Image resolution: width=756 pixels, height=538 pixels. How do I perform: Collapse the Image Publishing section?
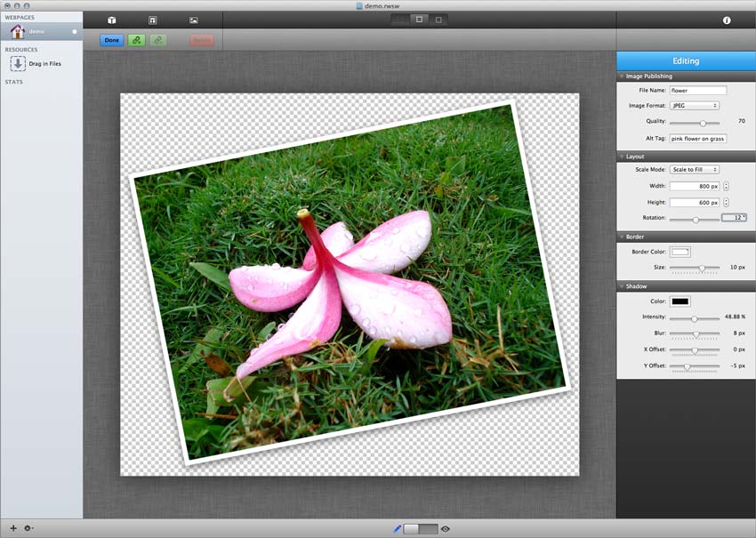622,76
